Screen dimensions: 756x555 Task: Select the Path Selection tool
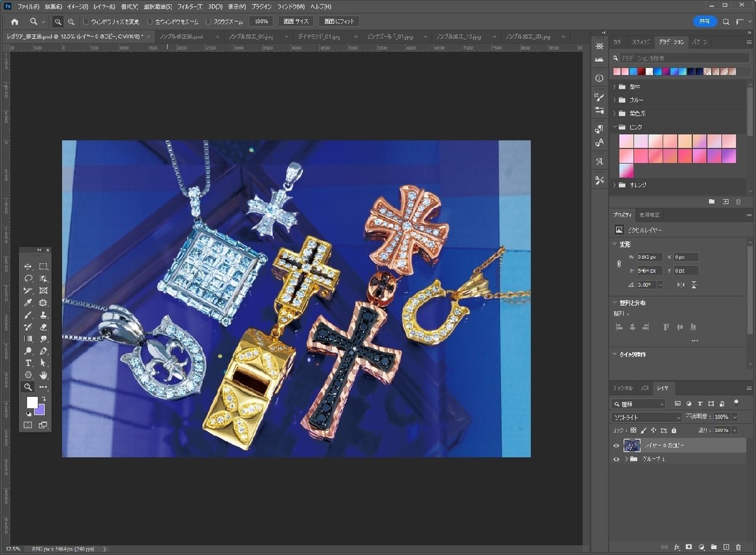(43, 363)
